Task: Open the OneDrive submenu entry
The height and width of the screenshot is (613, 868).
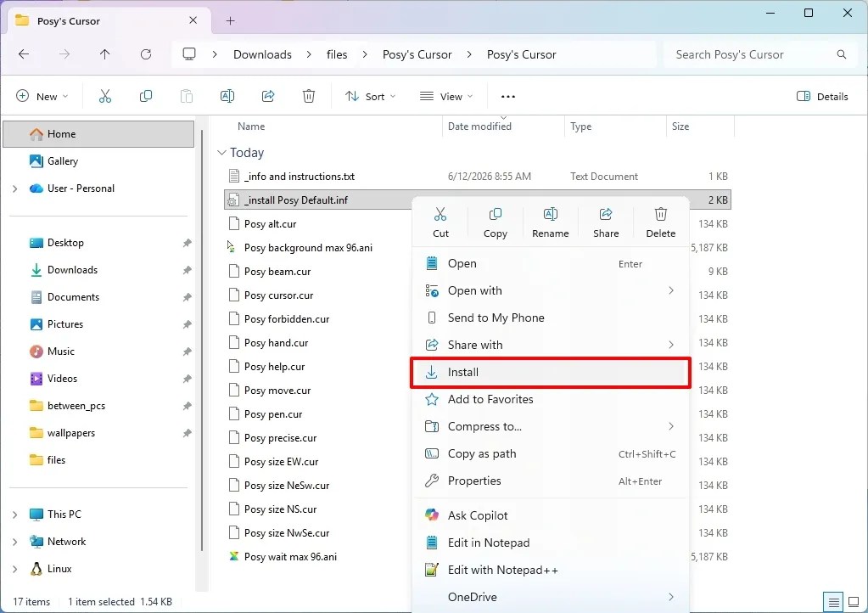Action: click(551, 597)
